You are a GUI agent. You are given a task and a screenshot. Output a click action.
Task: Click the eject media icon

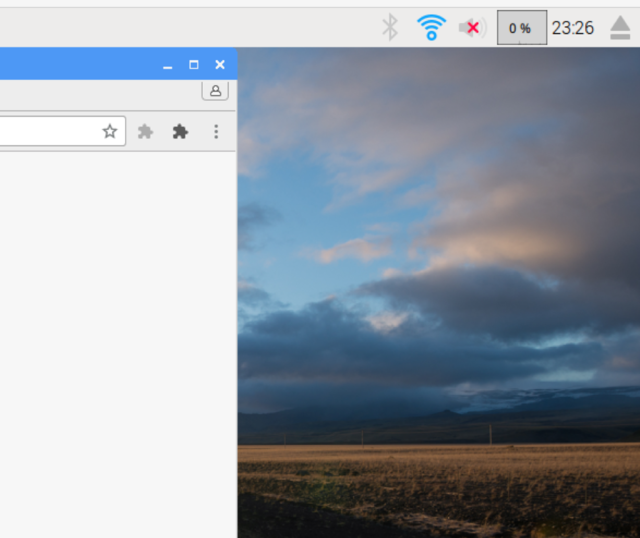(x=620, y=28)
